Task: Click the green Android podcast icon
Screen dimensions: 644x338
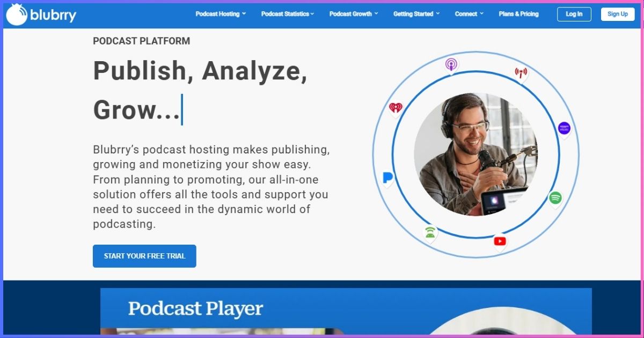Action: pos(430,233)
